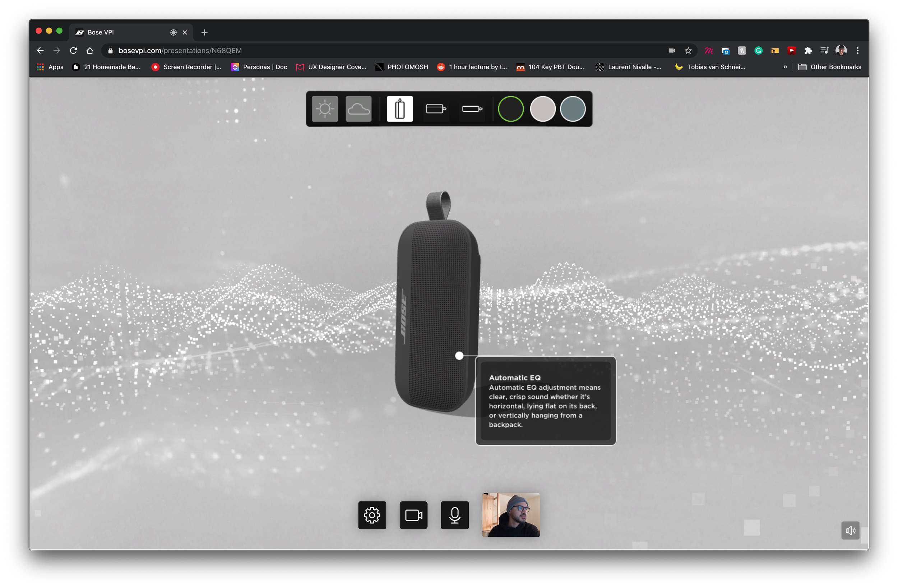Click the camera indicator in address bar

pyautogui.click(x=672, y=51)
